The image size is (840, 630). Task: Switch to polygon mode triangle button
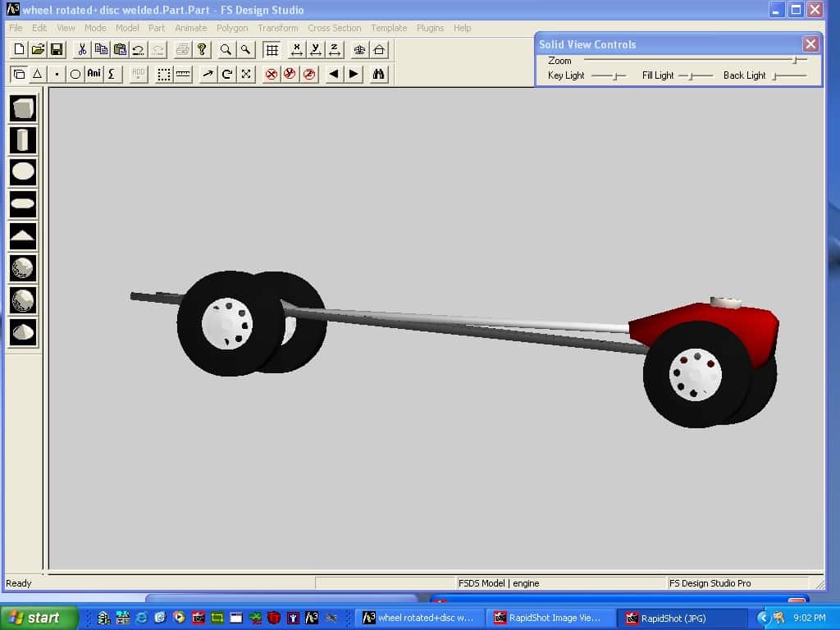tap(37, 74)
